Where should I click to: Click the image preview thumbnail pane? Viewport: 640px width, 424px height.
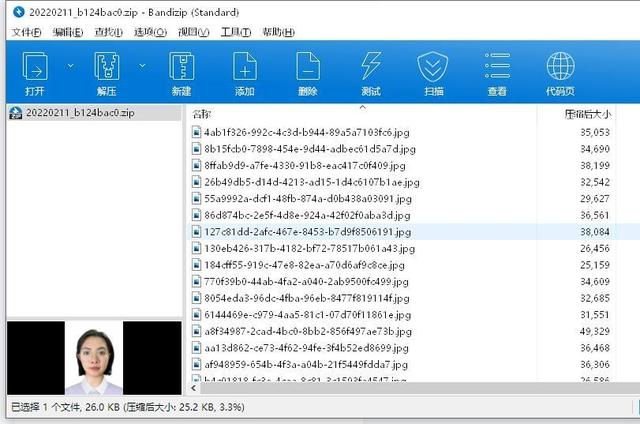pos(94,357)
